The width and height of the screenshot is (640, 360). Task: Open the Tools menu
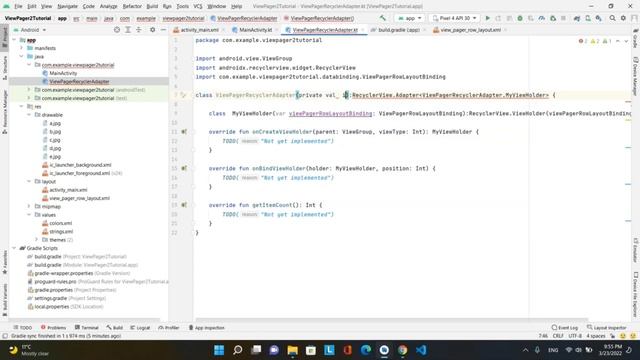(x=182, y=6)
